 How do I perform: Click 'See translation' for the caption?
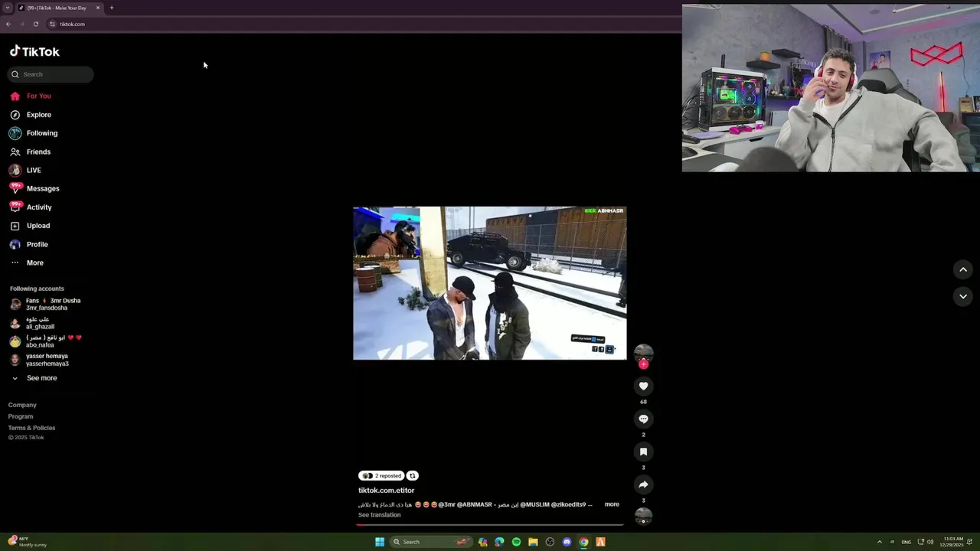[379, 515]
